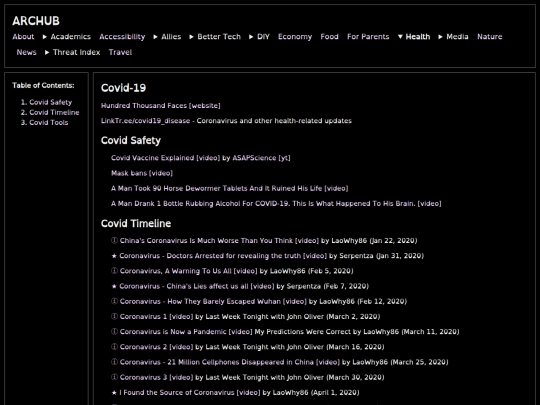The width and height of the screenshot is (540, 405).
Task: Select the Covid-19 page heading
Action: point(123,88)
